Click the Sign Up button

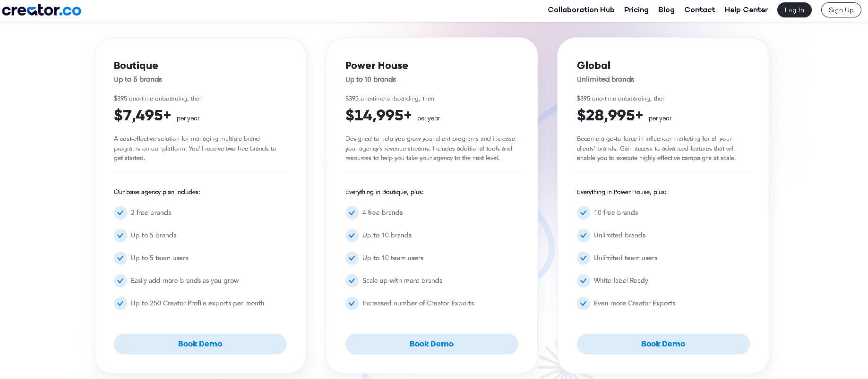pyautogui.click(x=841, y=9)
